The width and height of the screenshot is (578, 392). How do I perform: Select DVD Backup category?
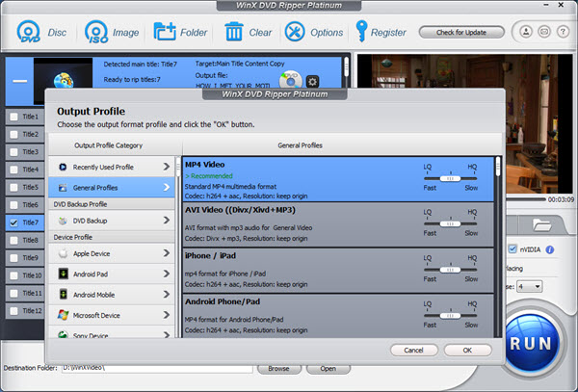[112, 221]
